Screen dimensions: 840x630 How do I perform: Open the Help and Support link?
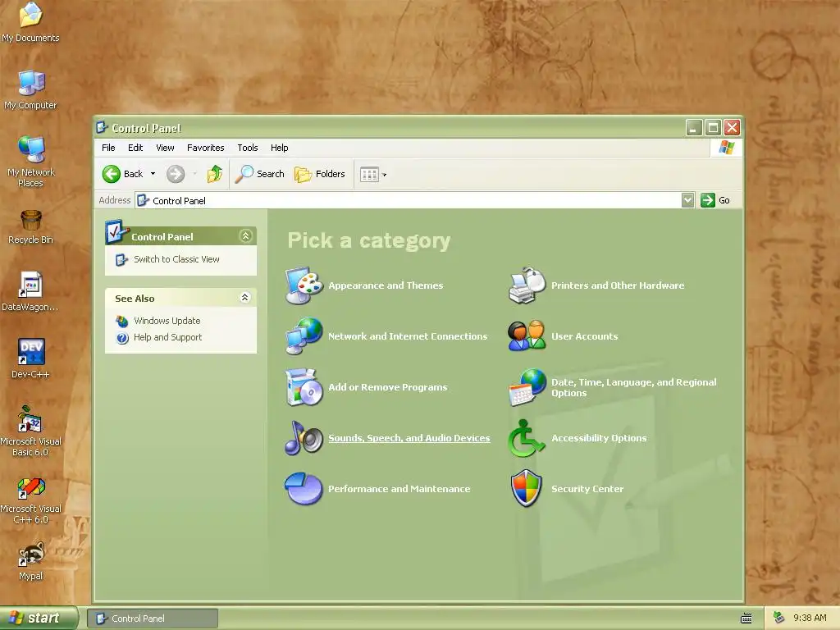coord(167,337)
